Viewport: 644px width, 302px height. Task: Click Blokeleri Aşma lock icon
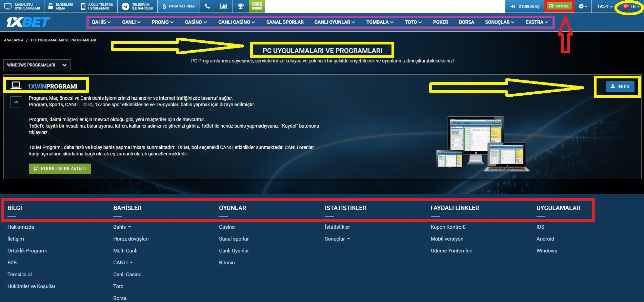coord(50,6)
